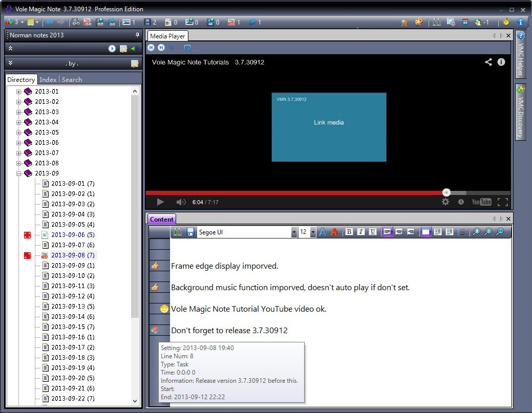Click the Link media video thumbnail

pyautogui.click(x=329, y=127)
